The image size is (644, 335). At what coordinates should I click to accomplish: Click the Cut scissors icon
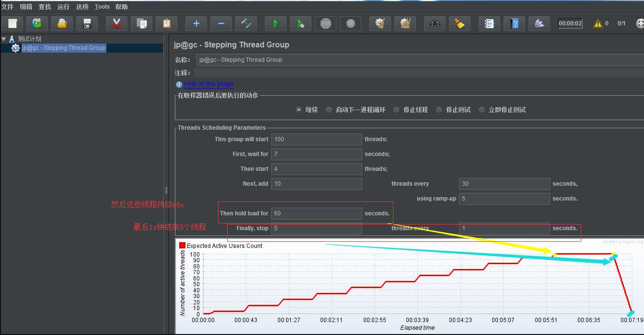[116, 23]
